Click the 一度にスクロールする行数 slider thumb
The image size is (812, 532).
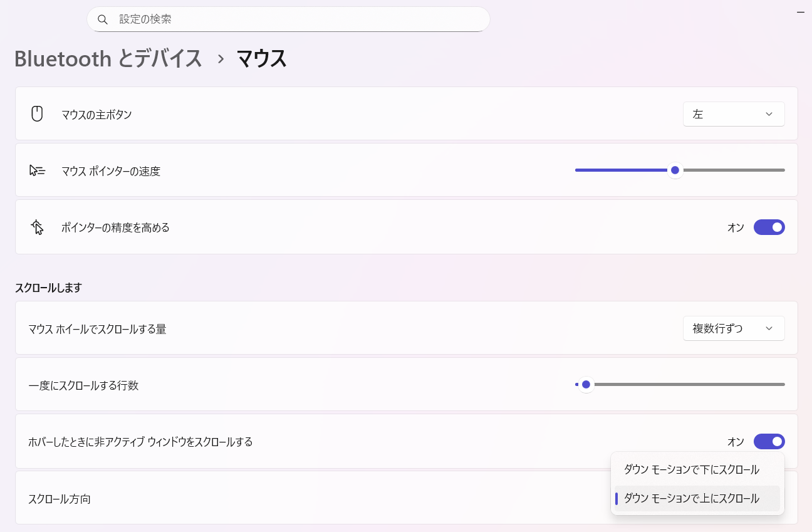tap(586, 384)
